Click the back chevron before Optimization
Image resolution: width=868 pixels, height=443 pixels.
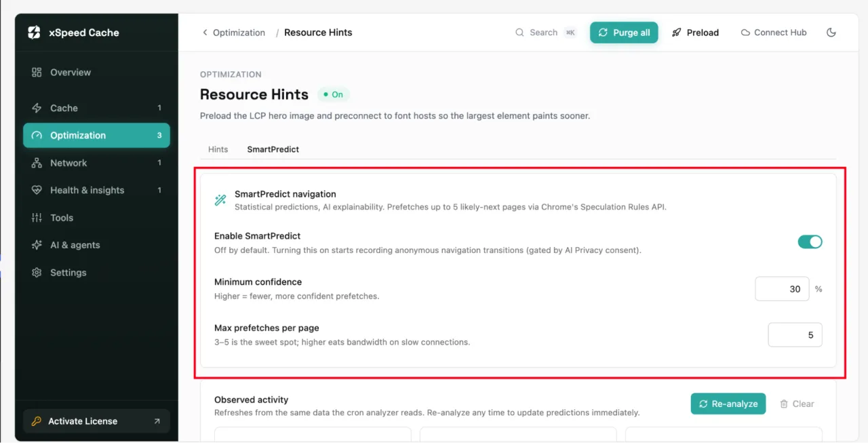click(205, 33)
